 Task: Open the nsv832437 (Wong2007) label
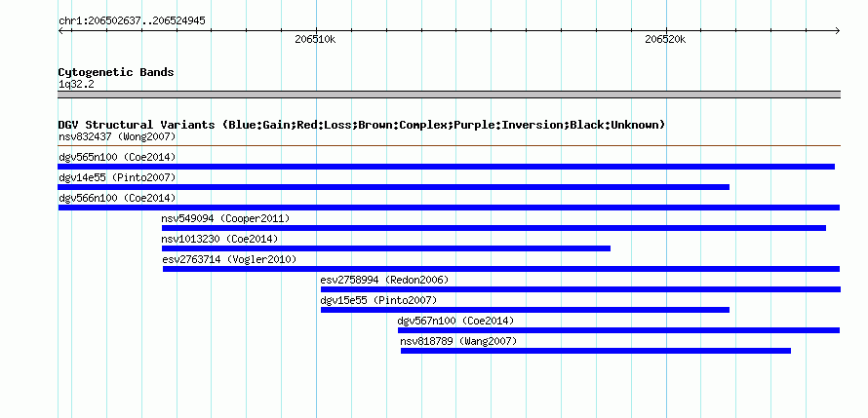(117, 136)
